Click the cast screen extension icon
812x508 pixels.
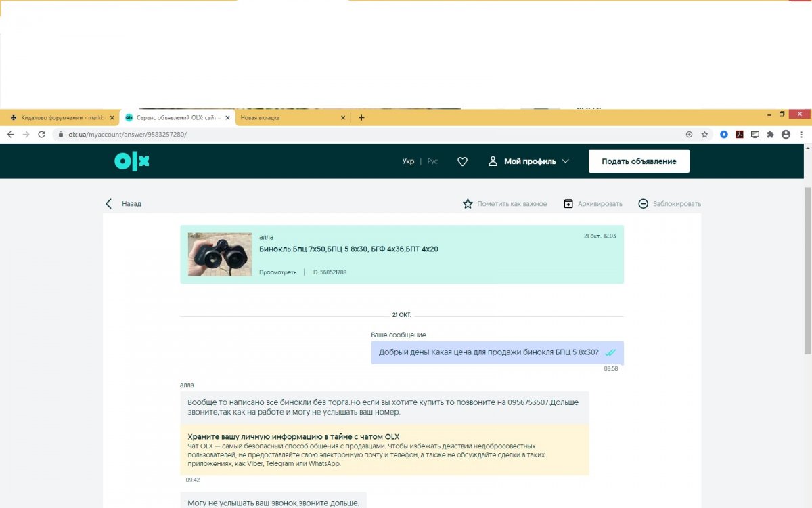[755, 135]
